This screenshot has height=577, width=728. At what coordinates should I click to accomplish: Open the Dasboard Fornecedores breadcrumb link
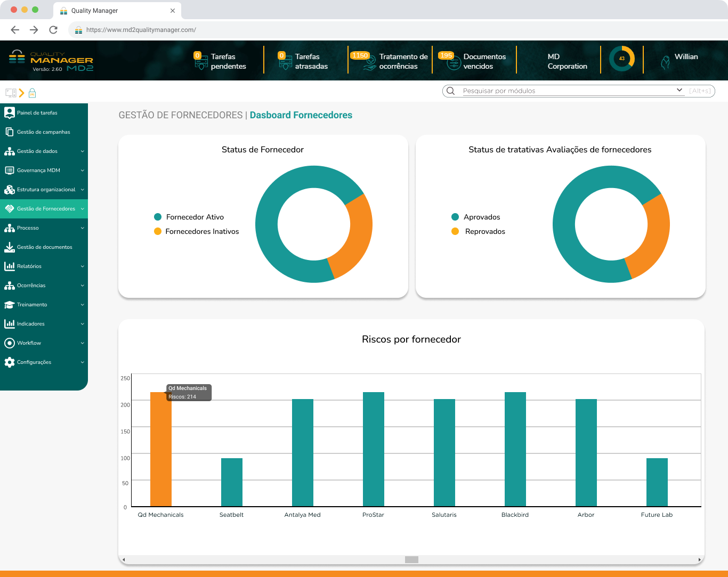point(301,115)
